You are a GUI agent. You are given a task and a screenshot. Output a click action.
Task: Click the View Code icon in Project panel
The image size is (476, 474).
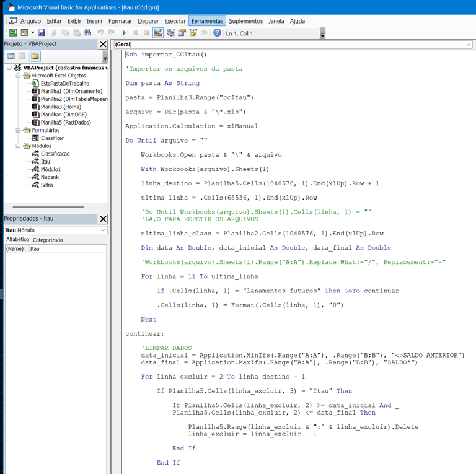coord(11,56)
